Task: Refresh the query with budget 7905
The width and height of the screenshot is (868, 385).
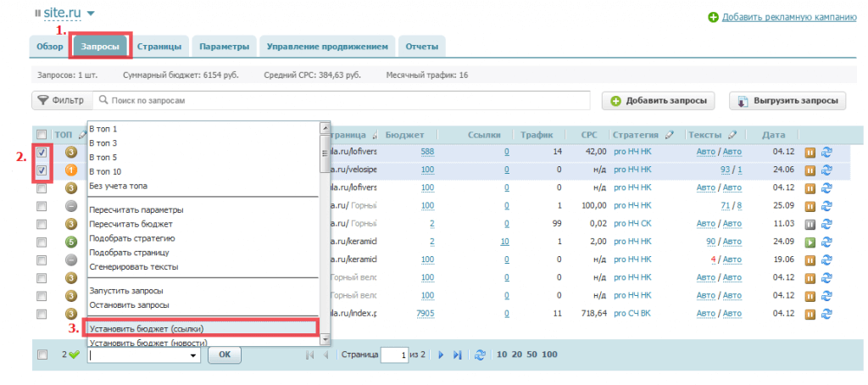Action: point(827,314)
